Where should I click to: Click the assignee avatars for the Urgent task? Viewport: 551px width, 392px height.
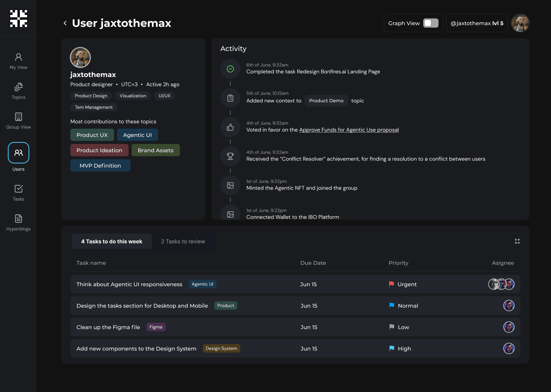(501, 284)
